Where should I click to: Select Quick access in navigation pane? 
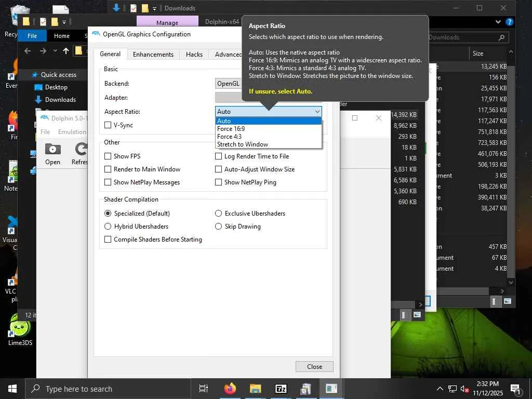pos(54,75)
